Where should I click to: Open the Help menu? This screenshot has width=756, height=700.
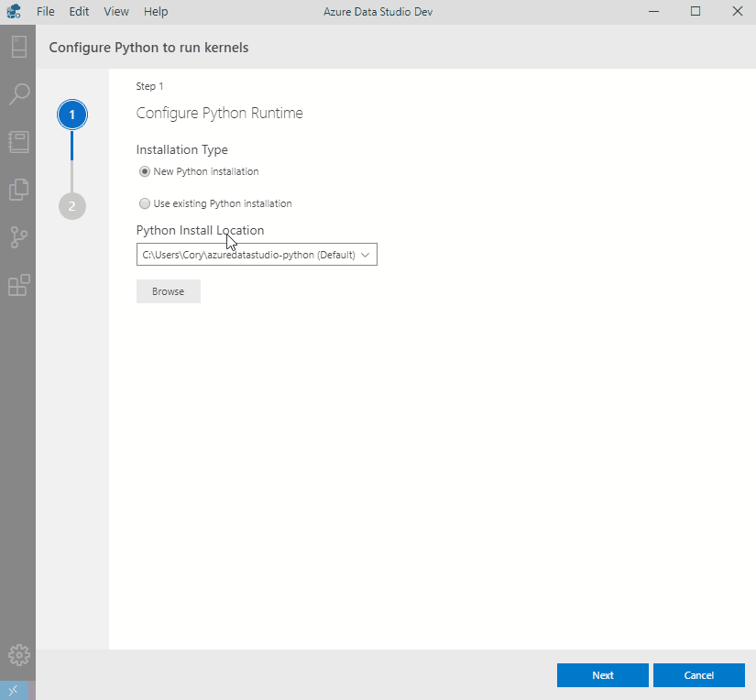(x=156, y=11)
